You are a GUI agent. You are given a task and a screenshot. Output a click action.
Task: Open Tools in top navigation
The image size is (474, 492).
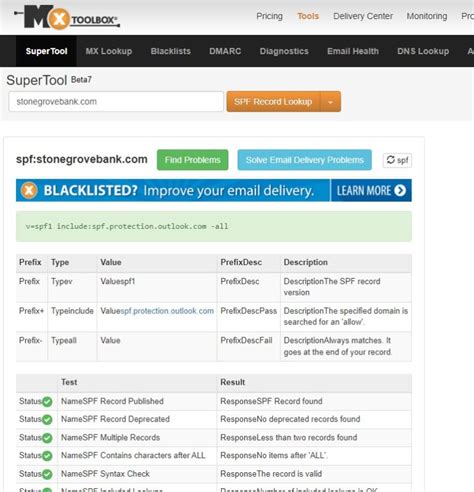coord(308,16)
